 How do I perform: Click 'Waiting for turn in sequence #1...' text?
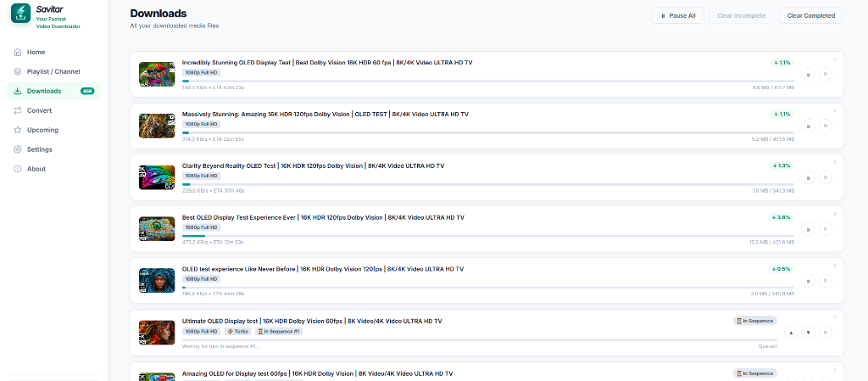tap(220, 346)
